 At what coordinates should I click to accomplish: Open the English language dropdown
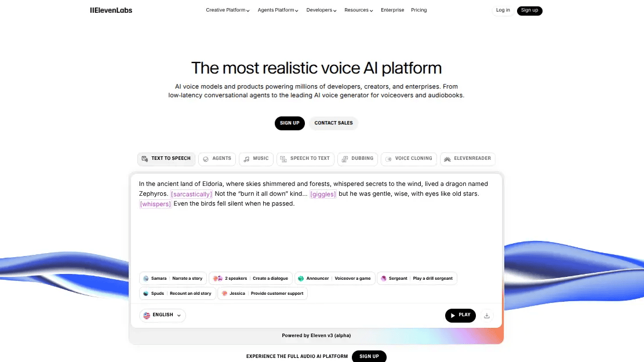click(x=161, y=315)
